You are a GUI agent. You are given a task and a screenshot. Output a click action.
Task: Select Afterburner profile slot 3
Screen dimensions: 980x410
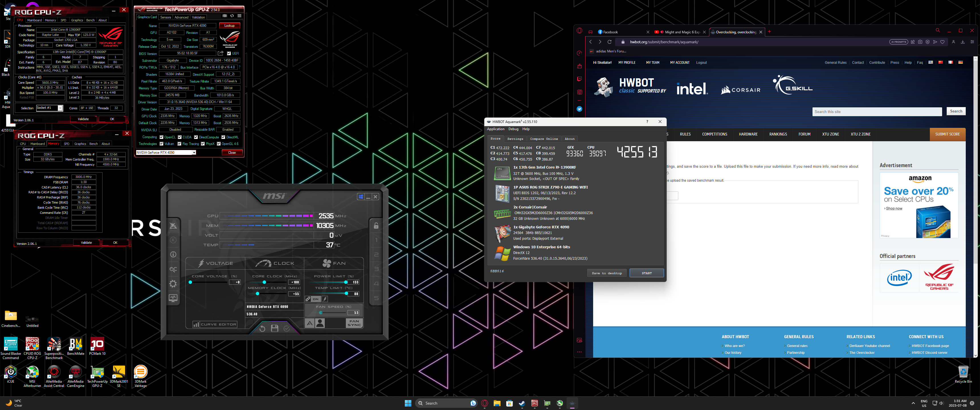click(376, 269)
